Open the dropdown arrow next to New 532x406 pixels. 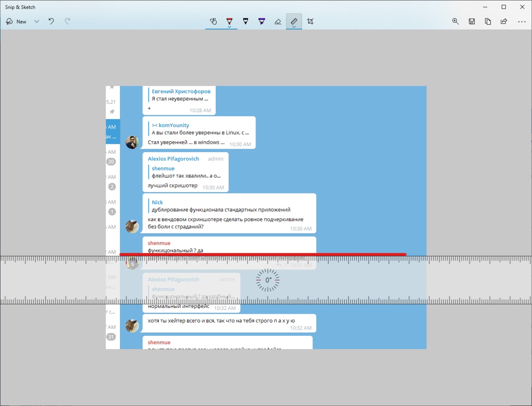point(37,22)
